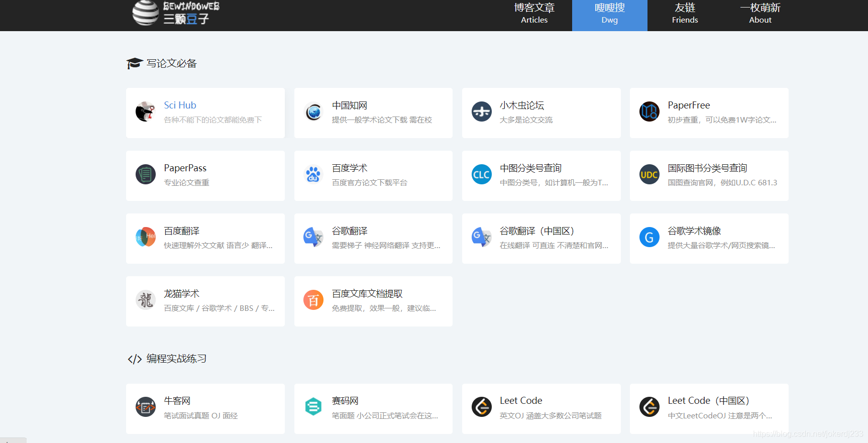The height and width of the screenshot is (443, 868).
Task: Click the 百度学术 paw icon
Action: (313, 174)
